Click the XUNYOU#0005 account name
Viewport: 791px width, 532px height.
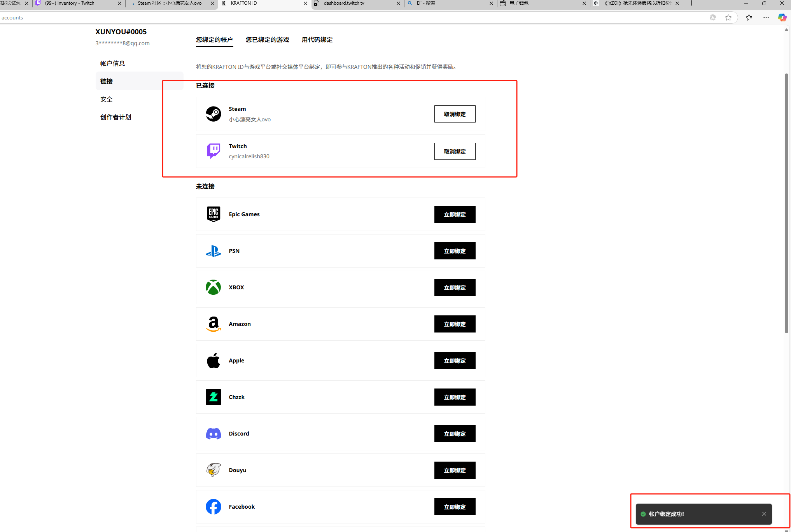(x=121, y=32)
